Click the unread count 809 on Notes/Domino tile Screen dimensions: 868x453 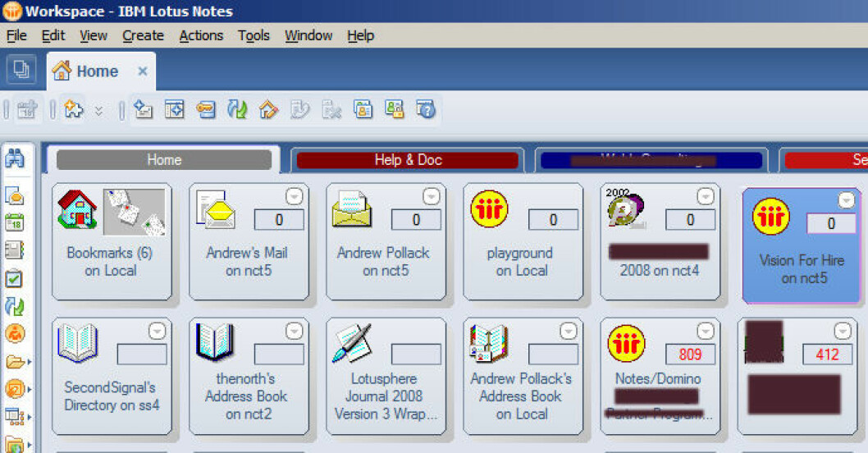(x=690, y=355)
